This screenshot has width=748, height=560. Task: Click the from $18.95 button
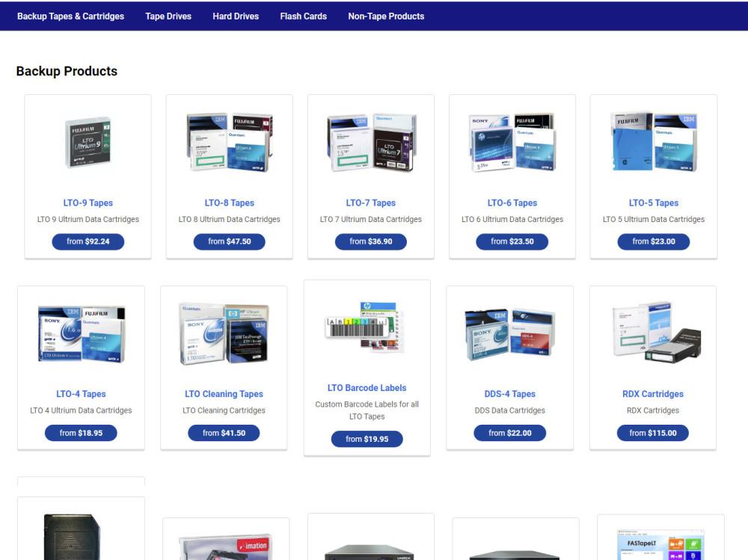click(81, 433)
